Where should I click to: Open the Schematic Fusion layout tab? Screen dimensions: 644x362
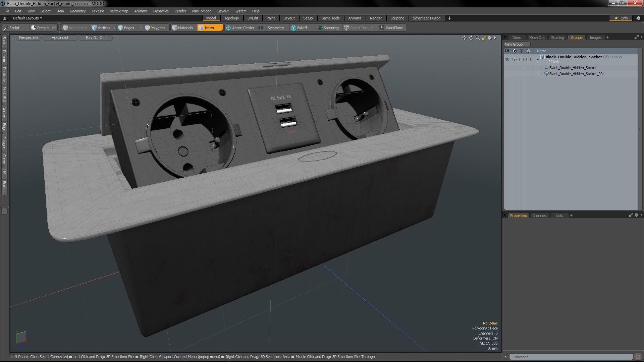tap(426, 18)
